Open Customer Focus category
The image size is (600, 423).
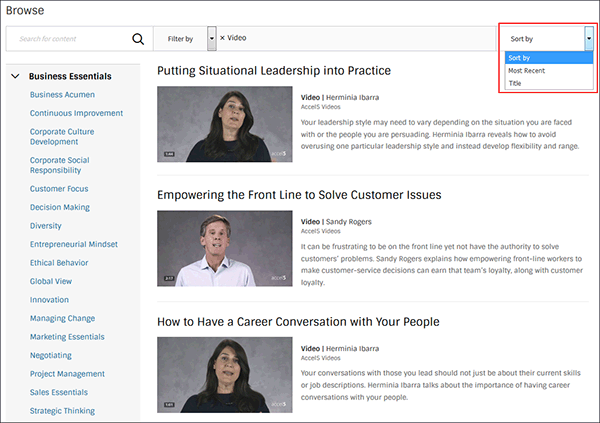[x=59, y=189]
